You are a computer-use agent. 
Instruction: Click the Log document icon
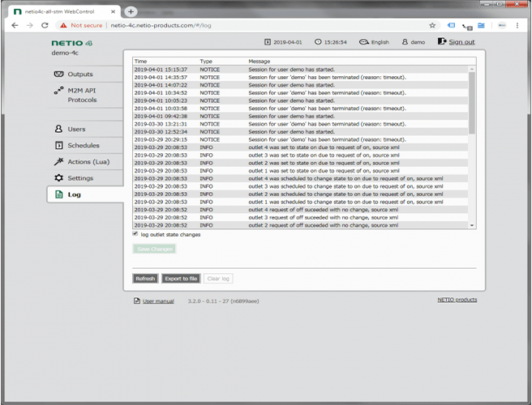click(x=58, y=195)
